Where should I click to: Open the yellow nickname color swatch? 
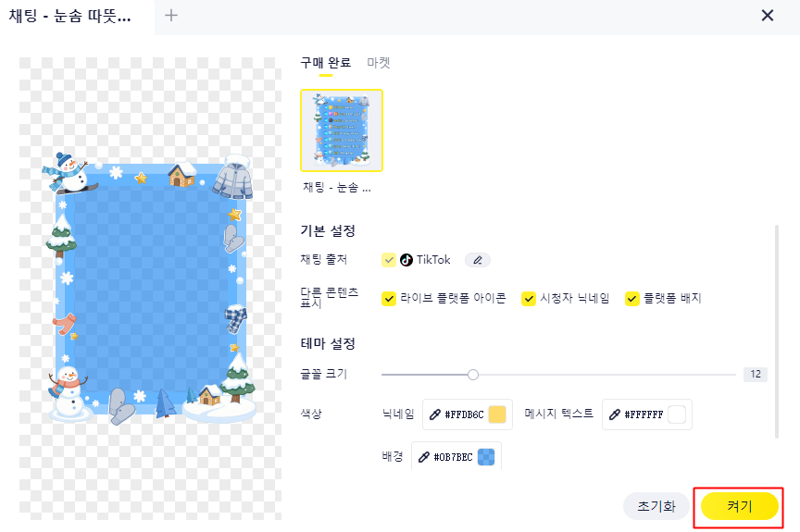pos(497,414)
